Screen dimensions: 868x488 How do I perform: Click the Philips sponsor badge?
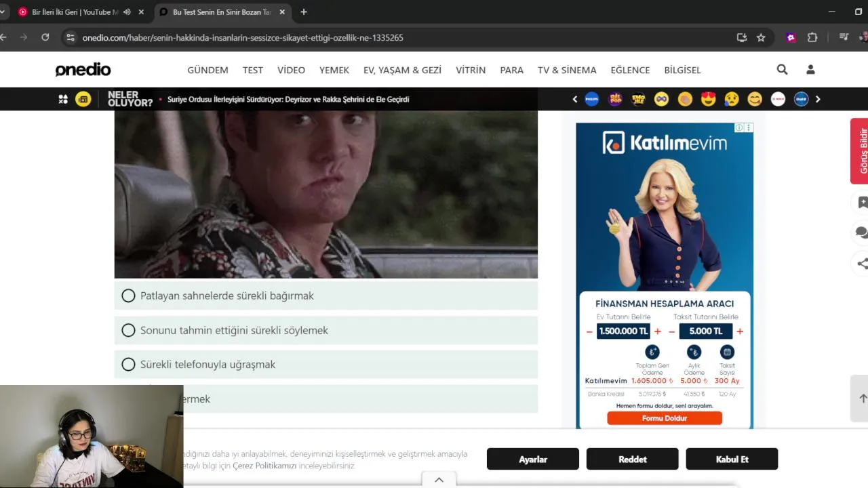tap(592, 99)
